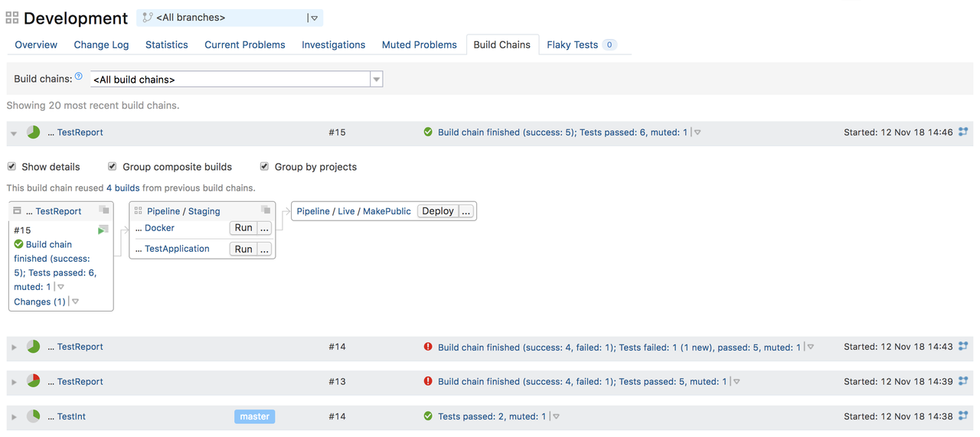Click the build chain icon for build #15 row
The width and height of the screenshot is (980, 437).
point(963,132)
